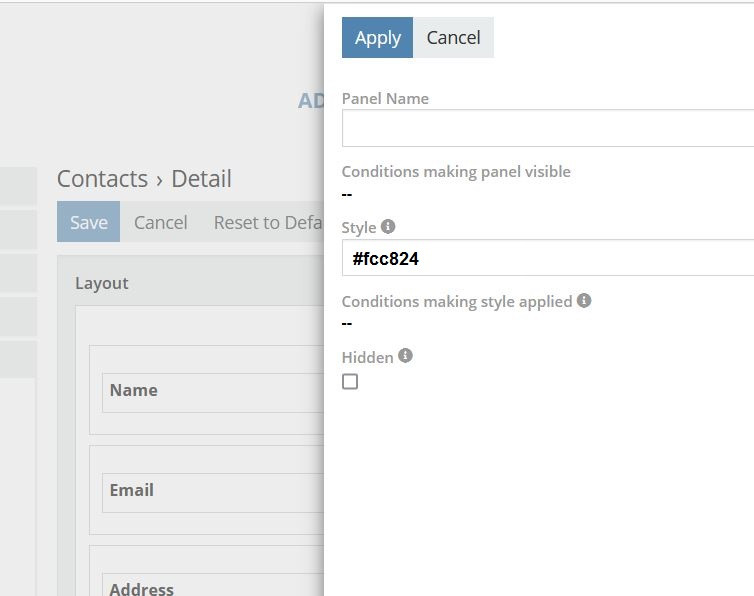Focus the Panel Name text field

pyautogui.click(x=547, y=128)
